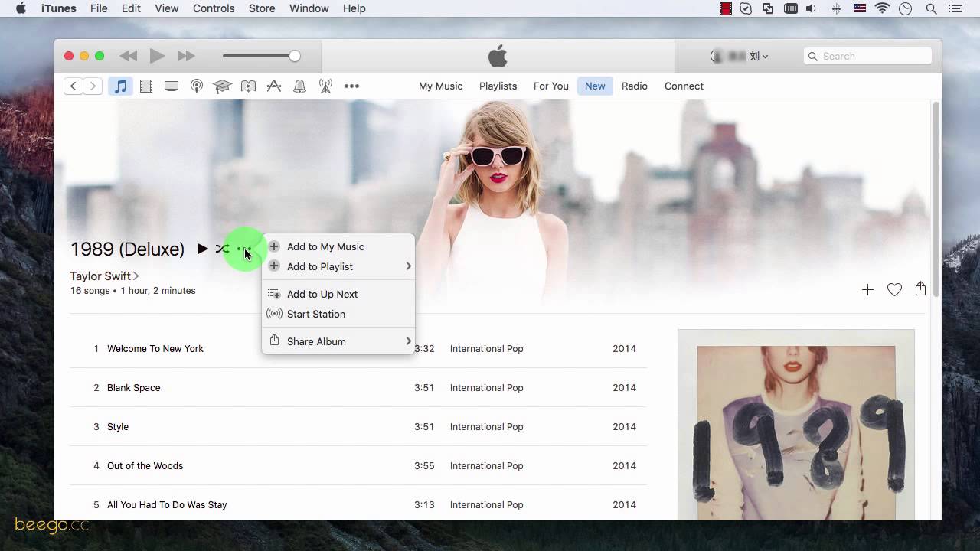This screenshot has width=980, height=551.
Task: Open the View menu
Action: (166, 8)
